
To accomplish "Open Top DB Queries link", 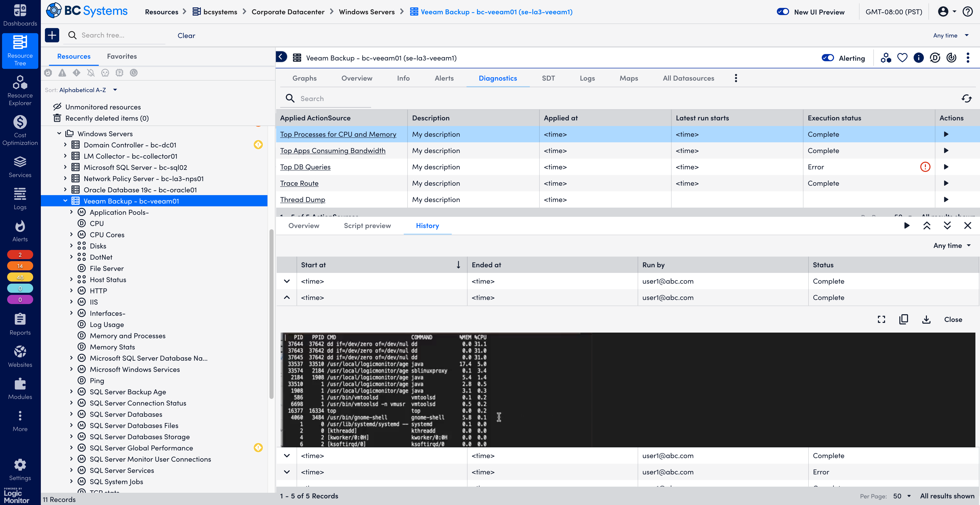I will (305, 167).
